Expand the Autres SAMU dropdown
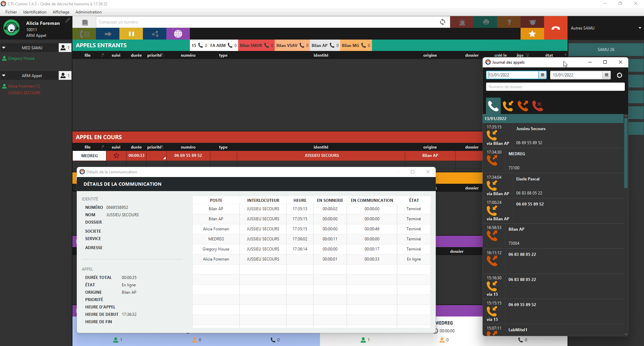The height and width of the screenshot is (346, 644). (x=640, y=28)
